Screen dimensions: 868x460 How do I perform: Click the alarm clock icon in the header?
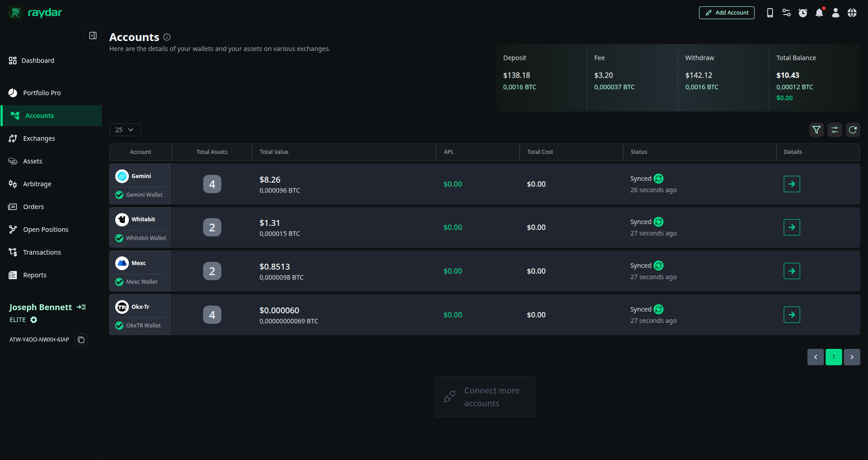[803, 12]
